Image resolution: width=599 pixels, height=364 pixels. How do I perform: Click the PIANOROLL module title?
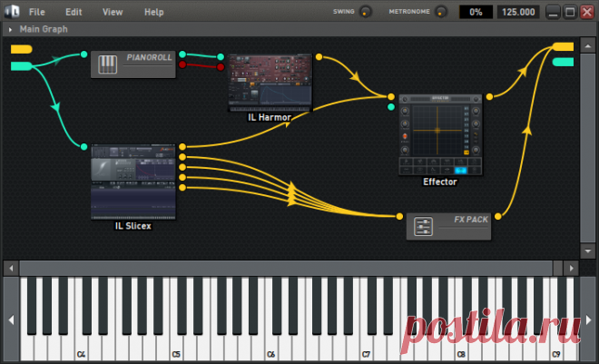149,57
